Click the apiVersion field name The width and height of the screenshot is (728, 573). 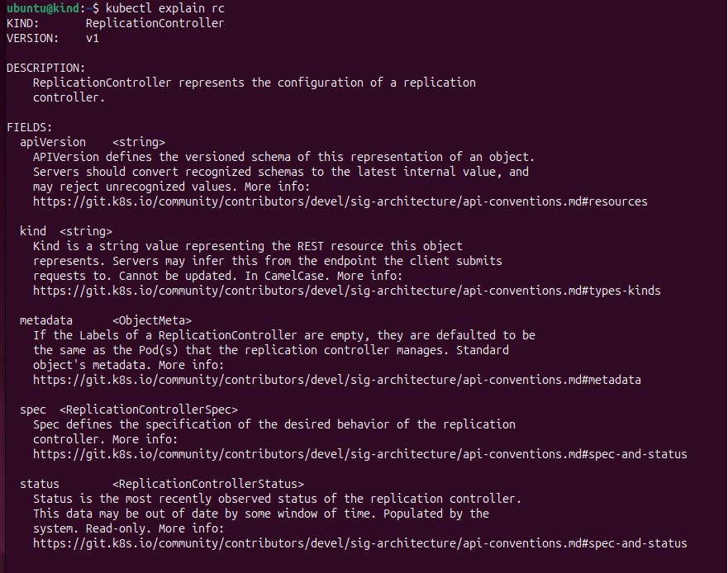click(x=53, y=142)
